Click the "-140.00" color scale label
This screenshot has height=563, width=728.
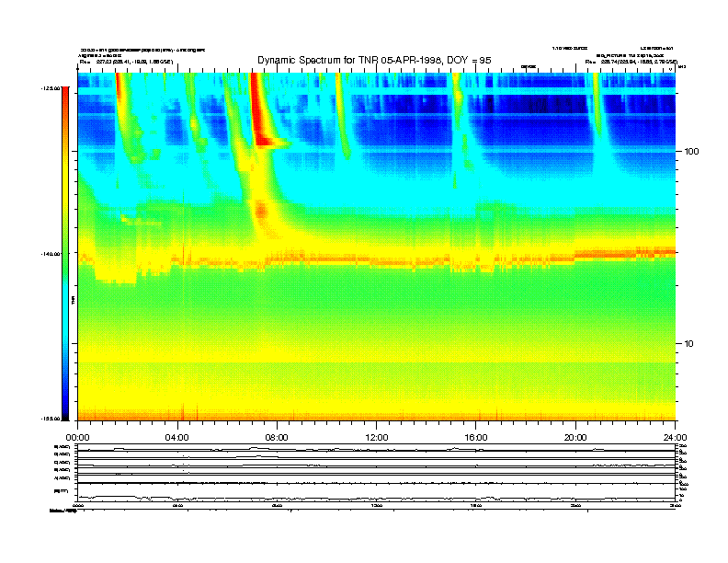51,254
